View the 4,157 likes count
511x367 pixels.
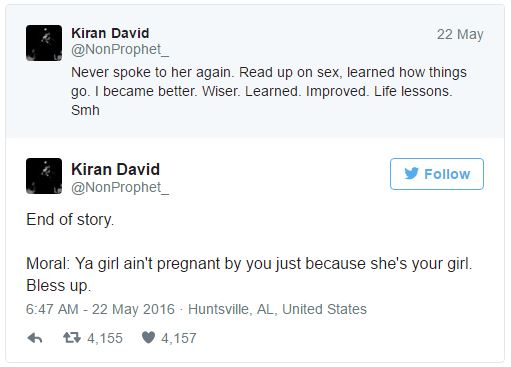pyautogui.click(x=179, y=338)
